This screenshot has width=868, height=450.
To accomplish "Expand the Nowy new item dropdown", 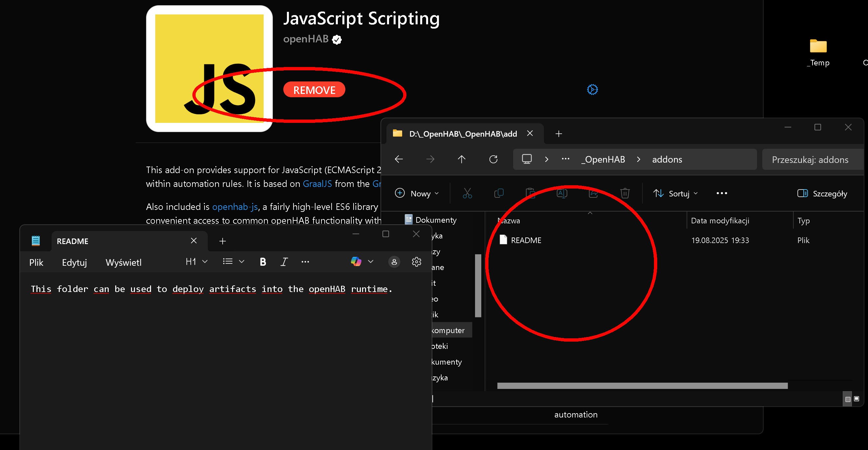I will coord(417,193).
